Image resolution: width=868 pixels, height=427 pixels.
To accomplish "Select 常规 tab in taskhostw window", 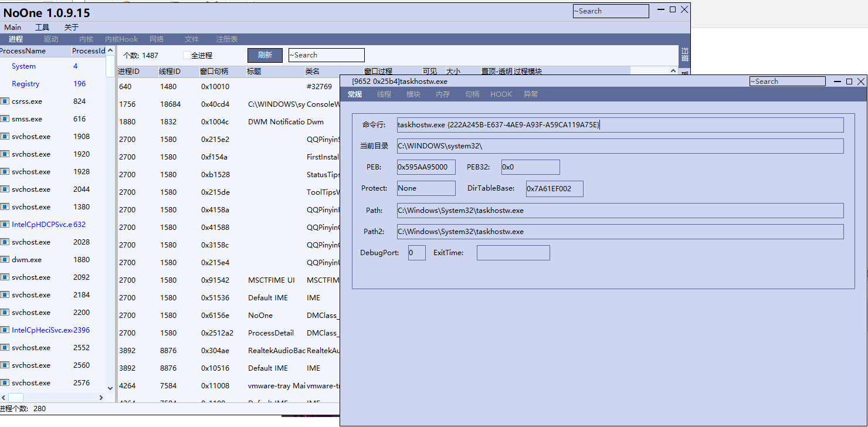I will 355,94.
